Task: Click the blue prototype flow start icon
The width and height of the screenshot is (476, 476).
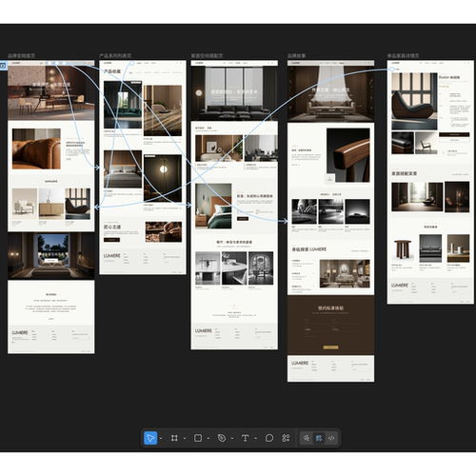Action: click(3, 66)
